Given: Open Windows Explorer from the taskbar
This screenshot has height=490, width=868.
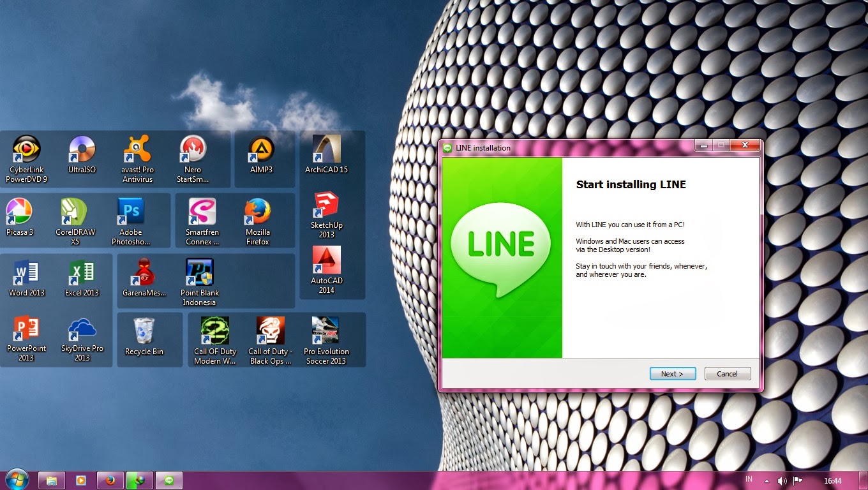Looking at the screenshot, I should pos(52,480).
